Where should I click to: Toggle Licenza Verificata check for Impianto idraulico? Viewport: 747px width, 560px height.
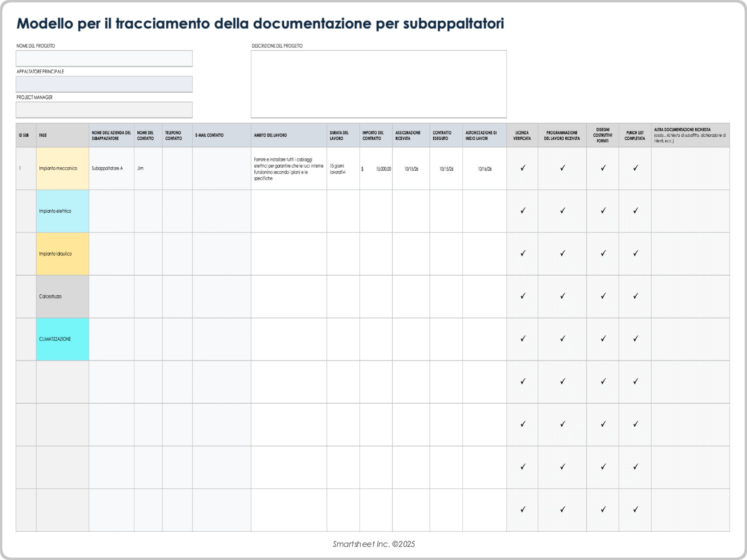[x=523, y=254]
